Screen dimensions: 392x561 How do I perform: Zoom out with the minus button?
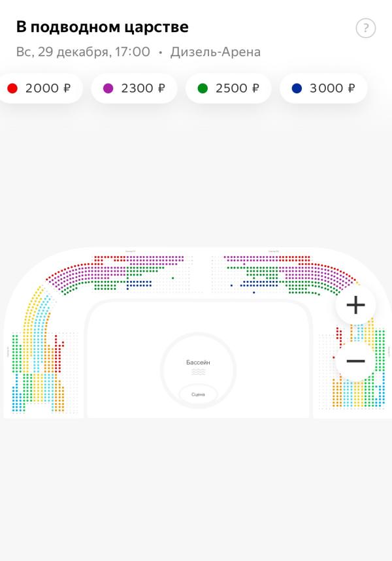355,361
